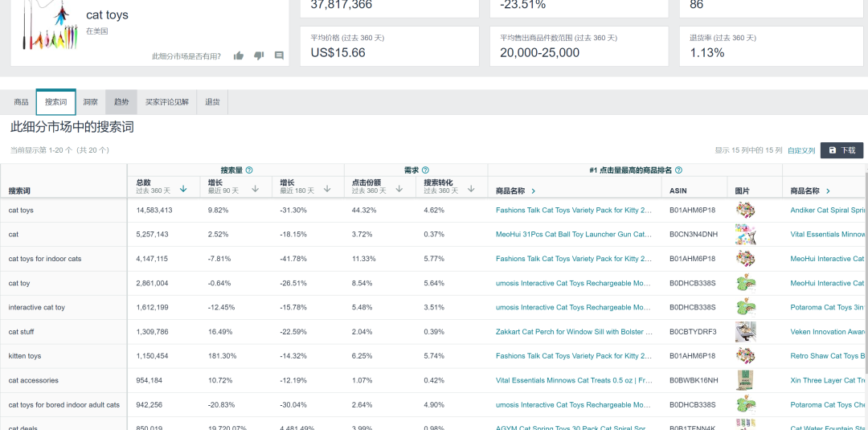
Task: Select search term 'cat stuff'
Action: point(22,332)
